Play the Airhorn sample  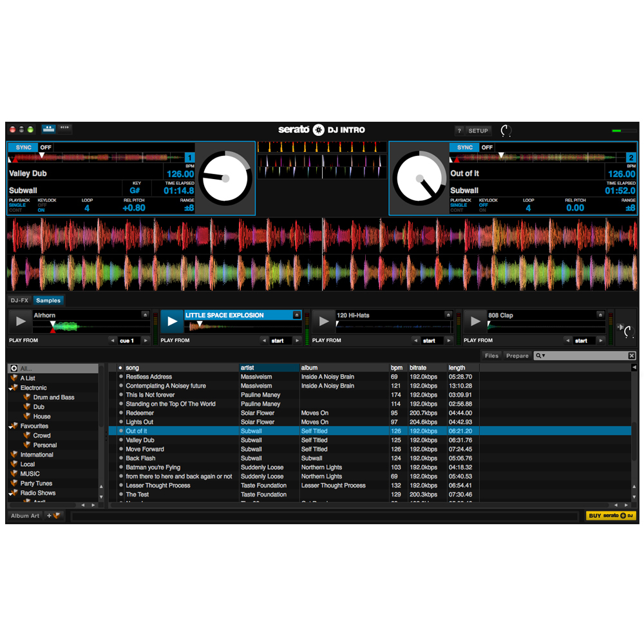tap(20, 321)
